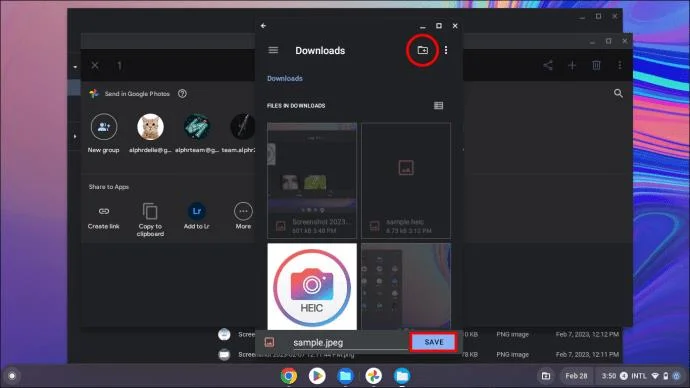Viewport: 690px width, 388px height.
Task: Open the launcher button
Action: tap(12, 376)
